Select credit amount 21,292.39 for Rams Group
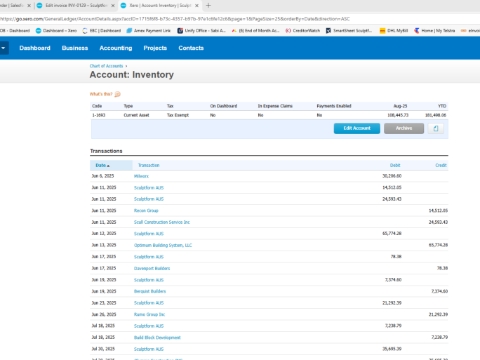The height and width of the screenshot is (360, 480). point(438,314)
